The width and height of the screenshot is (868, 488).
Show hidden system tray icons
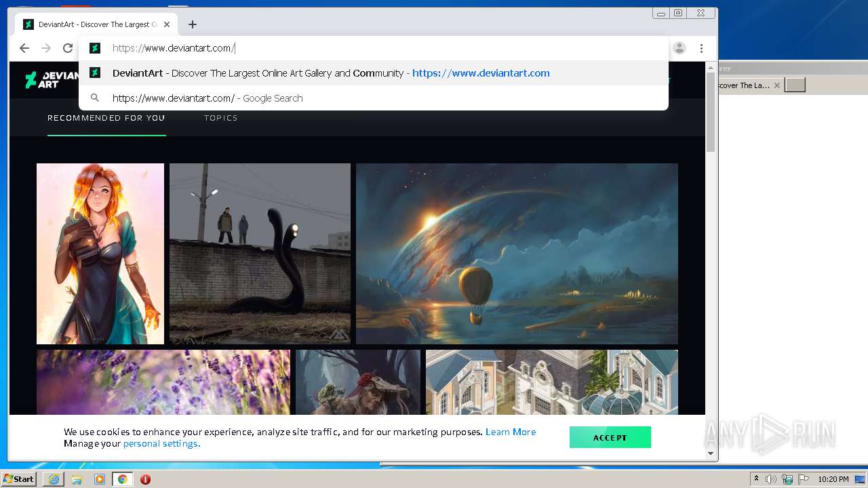pyautogui.click(x=756, y=479)
